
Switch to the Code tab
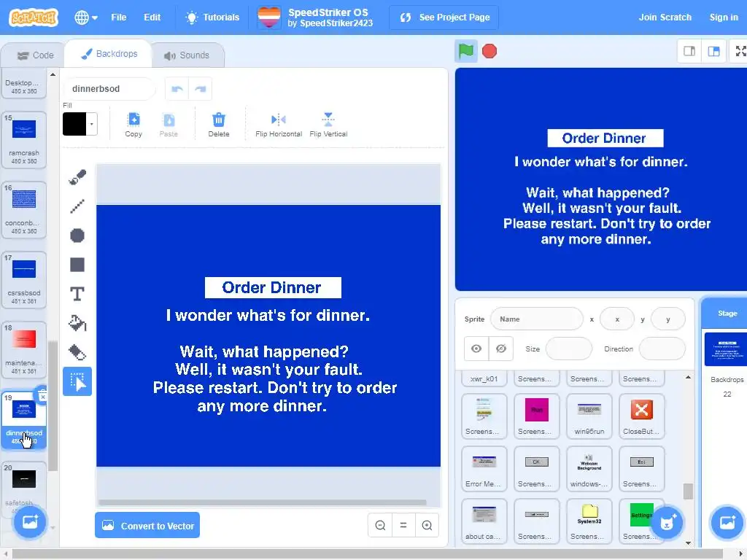pos(35,55)
